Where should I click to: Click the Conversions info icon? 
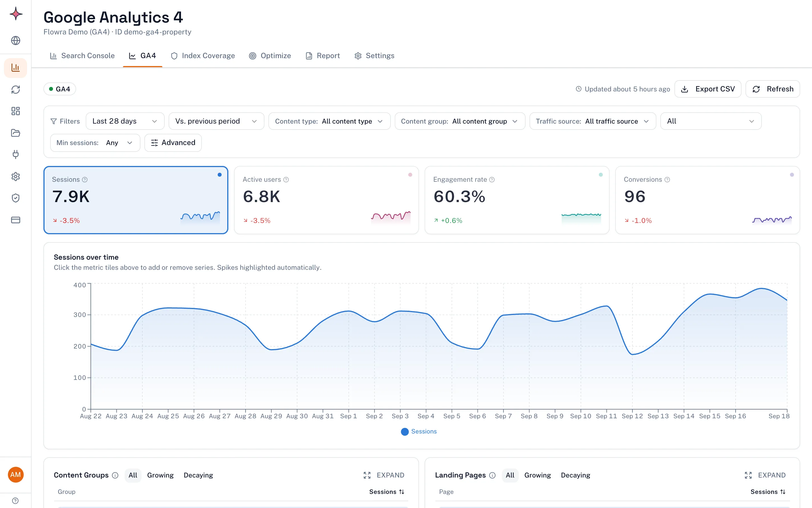pos(667,180)
